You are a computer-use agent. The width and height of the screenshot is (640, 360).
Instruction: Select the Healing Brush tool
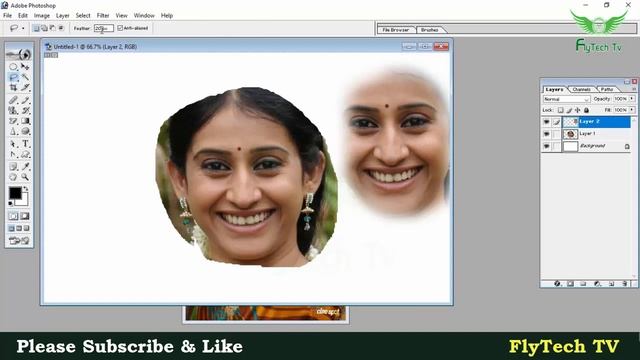[x=13, y=100]
